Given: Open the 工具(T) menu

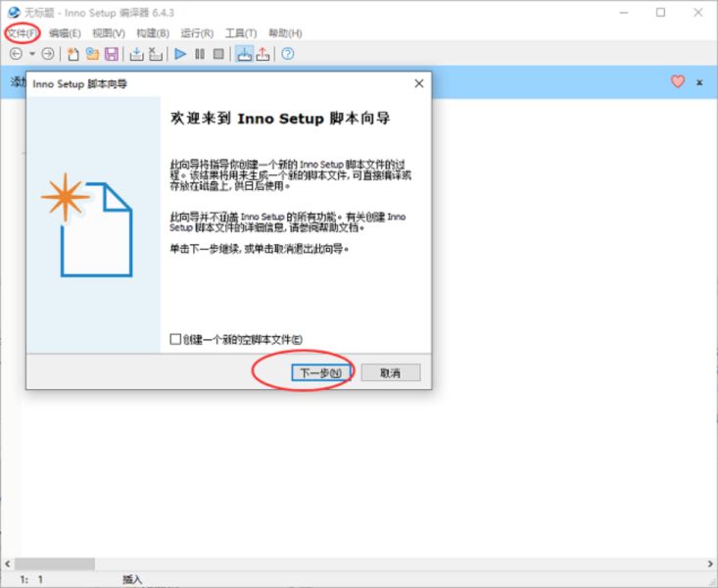Looking at the screenshot, I should [x=240, y=33].
